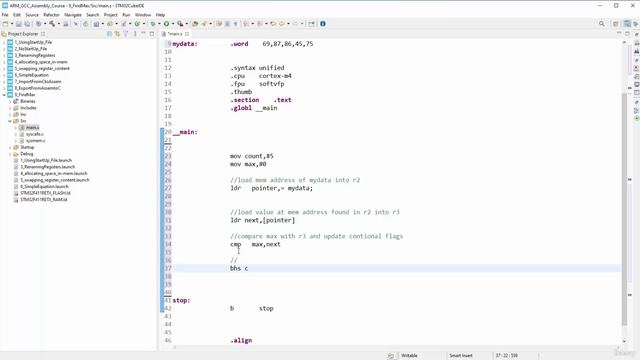The image size is (640, 360).
Task: Collapse the 9_FindMax project
Action: [x=4, y=94]
